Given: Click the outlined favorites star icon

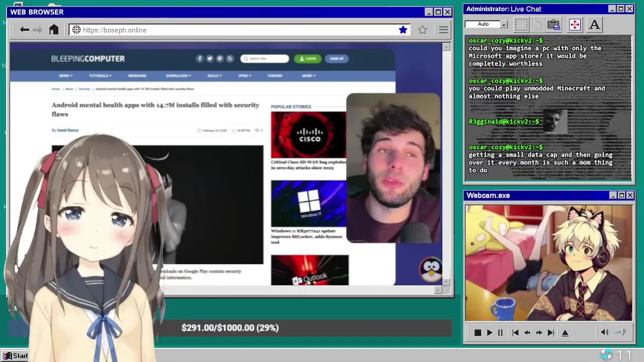Looking at the screenshot, I should point(423,30).
